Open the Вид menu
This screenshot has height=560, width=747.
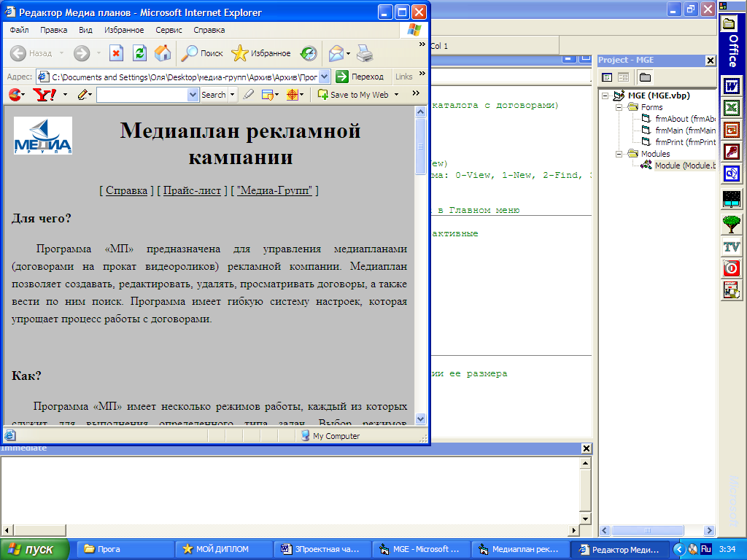(85, 30)
